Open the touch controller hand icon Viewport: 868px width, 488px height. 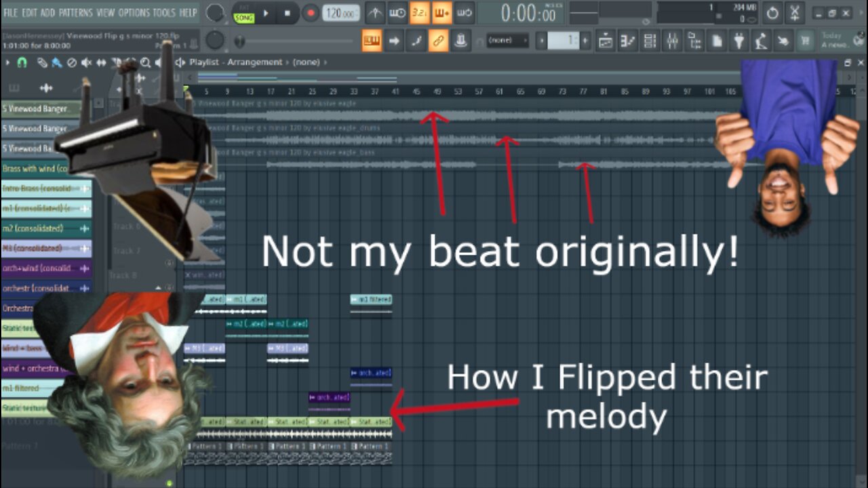783,41
